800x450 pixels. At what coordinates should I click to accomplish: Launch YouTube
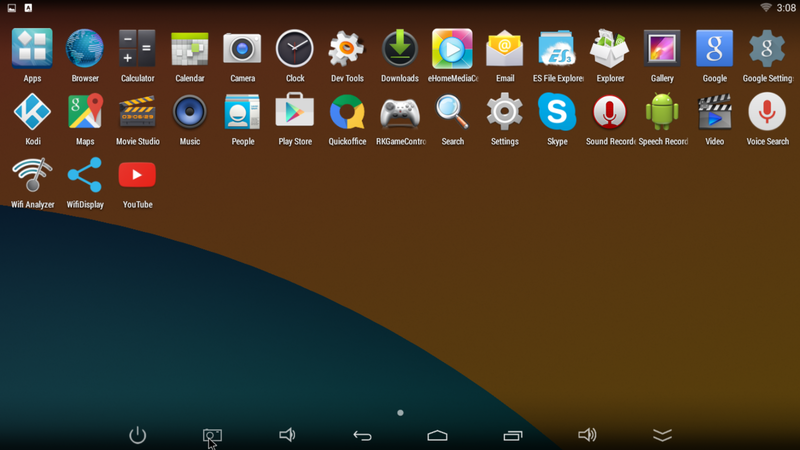coord(137,174)
